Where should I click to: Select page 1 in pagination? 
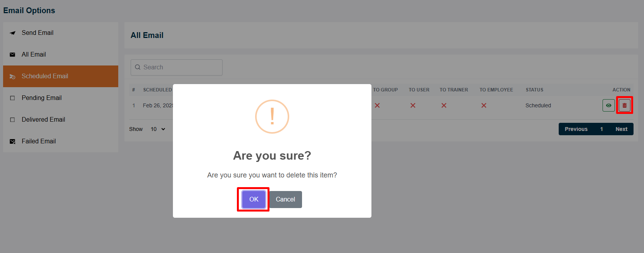pyautogui.click(x=601, y=129)
